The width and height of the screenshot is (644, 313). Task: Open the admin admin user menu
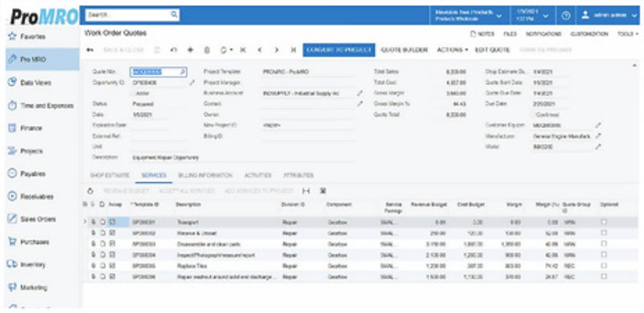608,16
